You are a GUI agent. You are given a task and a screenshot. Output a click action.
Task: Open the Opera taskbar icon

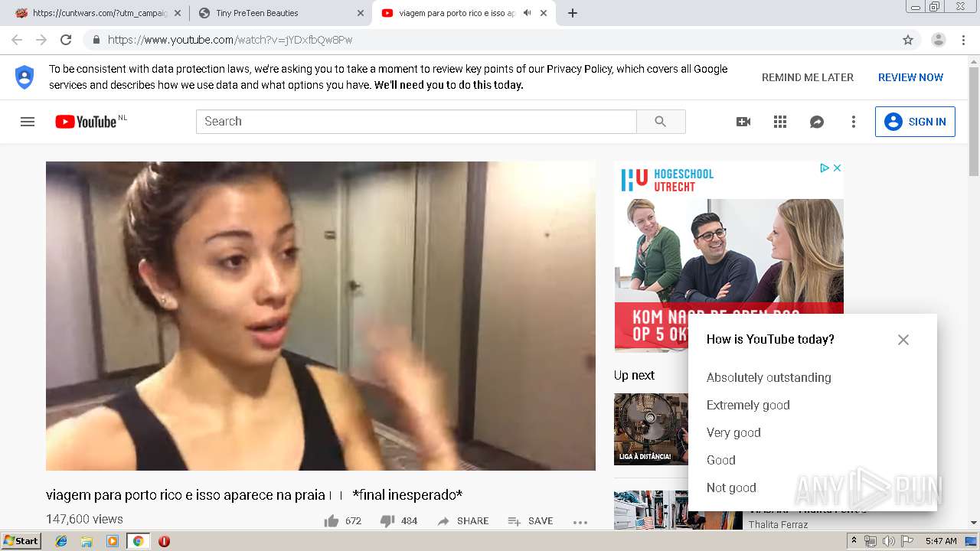coord(164,541)
